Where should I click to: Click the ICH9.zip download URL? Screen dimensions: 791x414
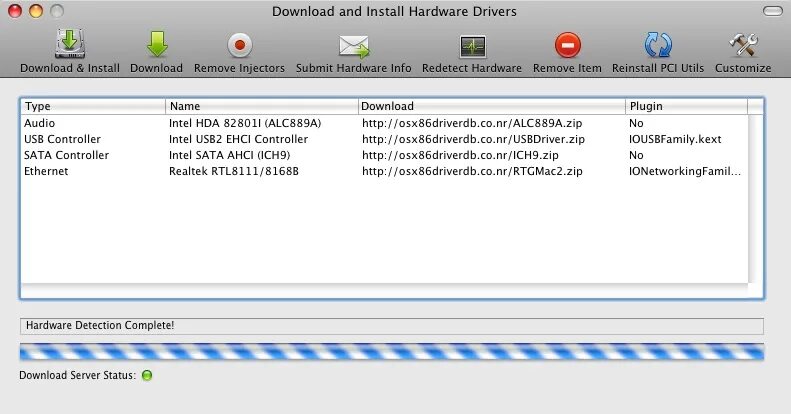coord(460,155)
